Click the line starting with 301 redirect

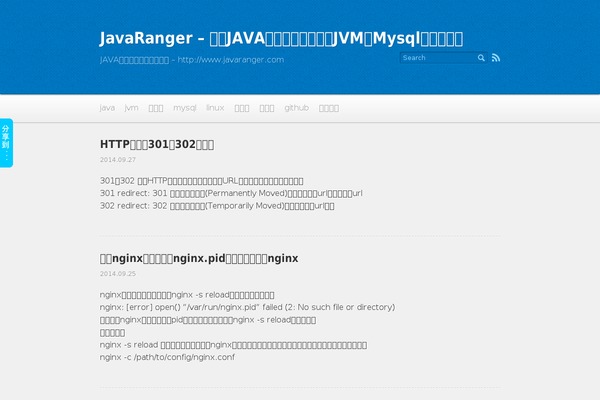click(x=231, y=193)
